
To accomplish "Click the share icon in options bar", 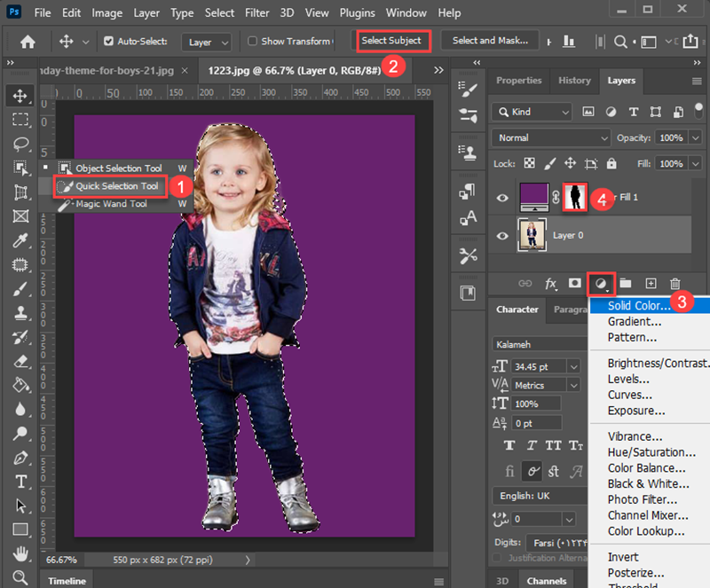I will (690, 41).
